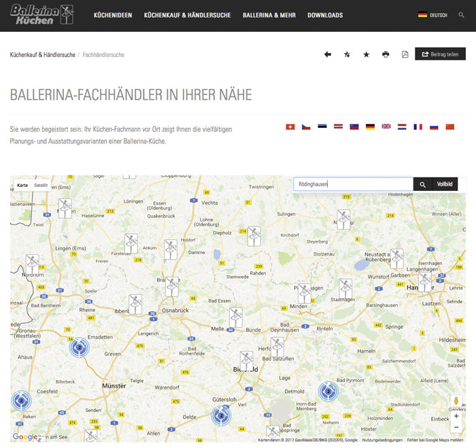Click Fehler bei Google Maps melden
This screenshot has width=476, height=448.
point(435,440)
